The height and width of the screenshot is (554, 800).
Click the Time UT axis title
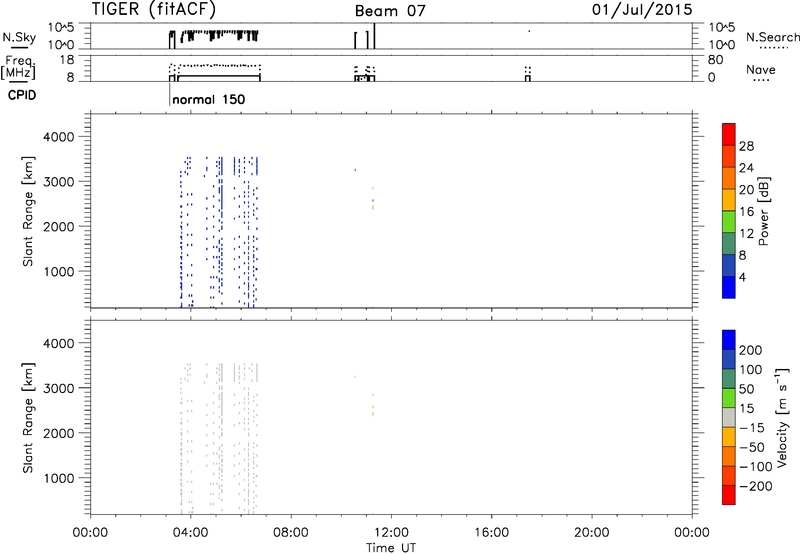pyautogui.click(x=391, y=548)
